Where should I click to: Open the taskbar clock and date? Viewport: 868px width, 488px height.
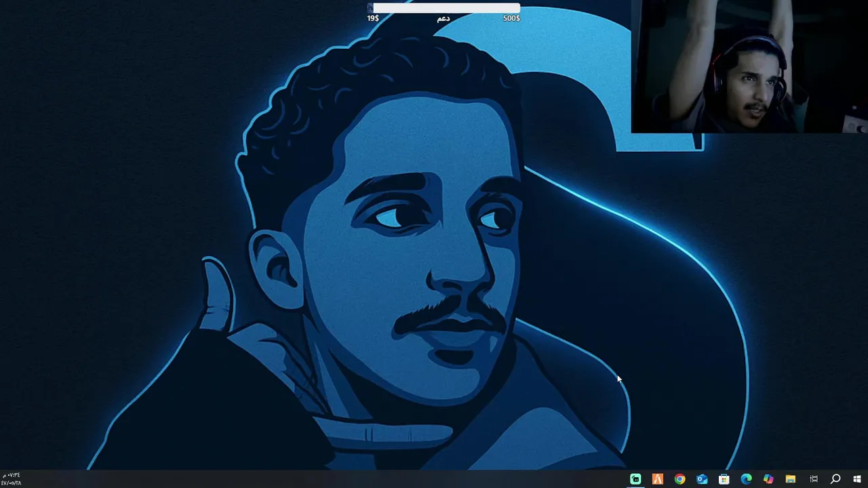12,479
